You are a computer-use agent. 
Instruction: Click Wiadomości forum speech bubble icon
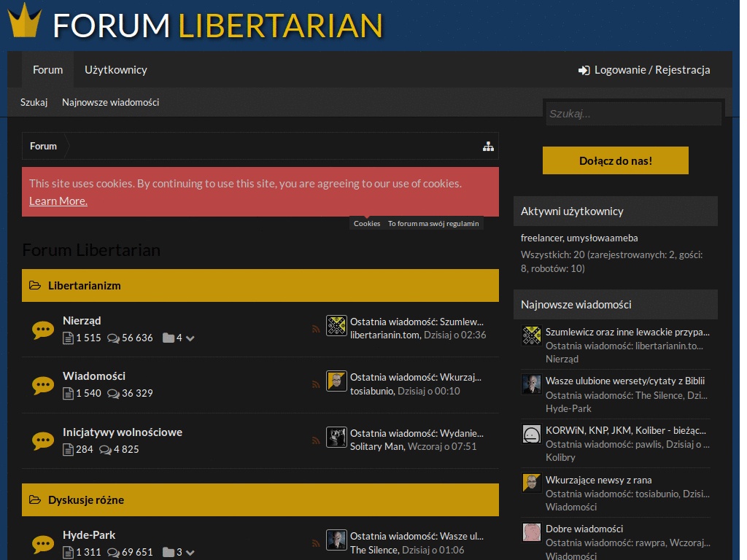click(43, 385)
